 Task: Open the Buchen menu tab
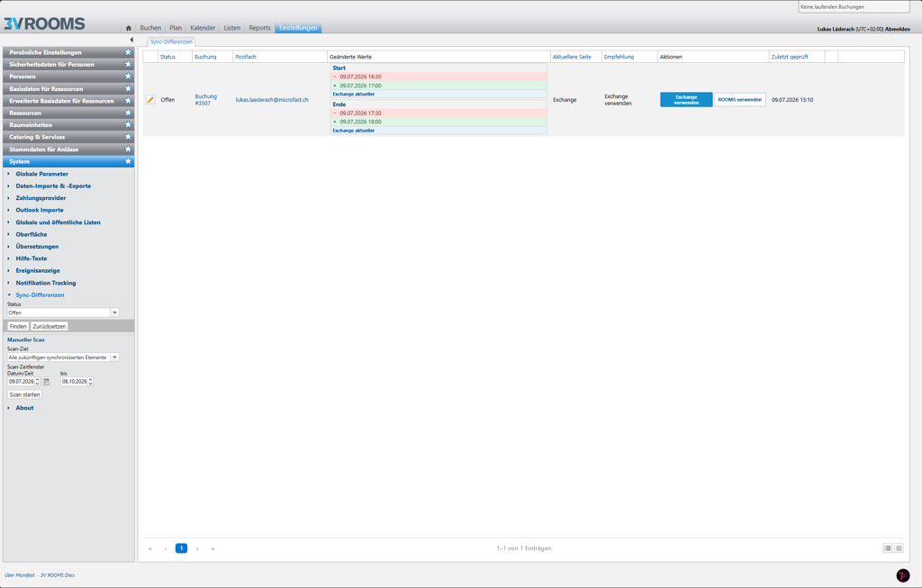(150, 28)
